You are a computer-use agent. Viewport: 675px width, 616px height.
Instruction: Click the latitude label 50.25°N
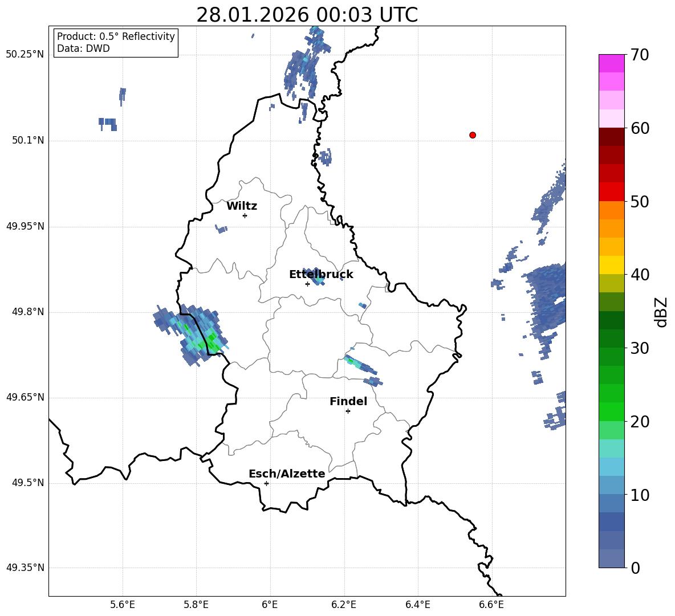click(x=25, y=55)
